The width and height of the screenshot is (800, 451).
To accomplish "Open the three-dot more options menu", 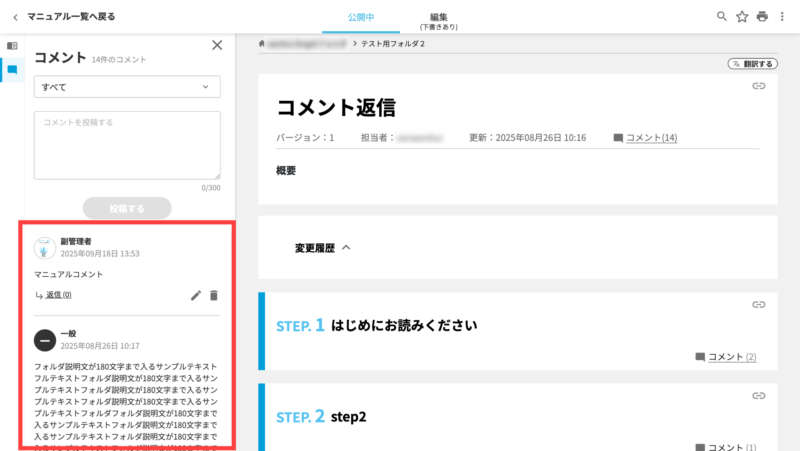I will click(x=782, y=17).
